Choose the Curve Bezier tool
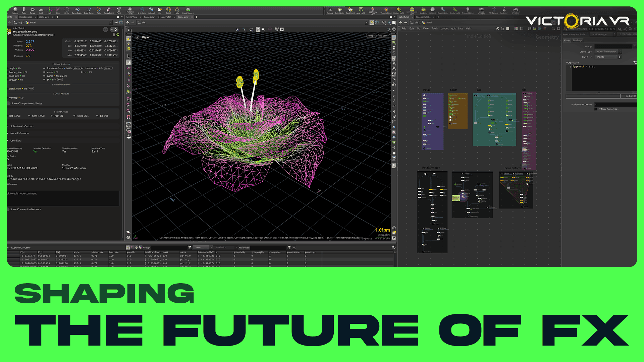The height and width of the screenshot is (362, 644). pos(77,10)
